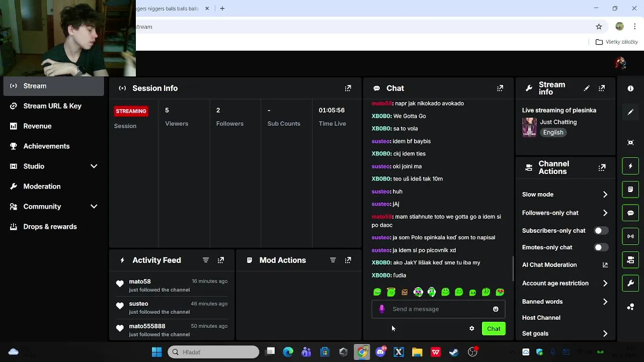The width and height of the screenshot is (644, 362).
Task: Click into Send a message field
Action: pyautogui.click(x=438, y=309)
